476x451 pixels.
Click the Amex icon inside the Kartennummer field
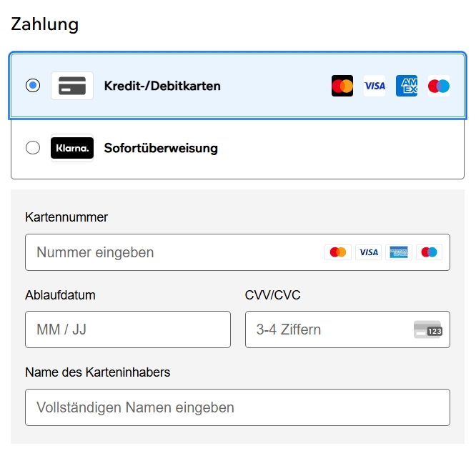[x=399, y=252]
